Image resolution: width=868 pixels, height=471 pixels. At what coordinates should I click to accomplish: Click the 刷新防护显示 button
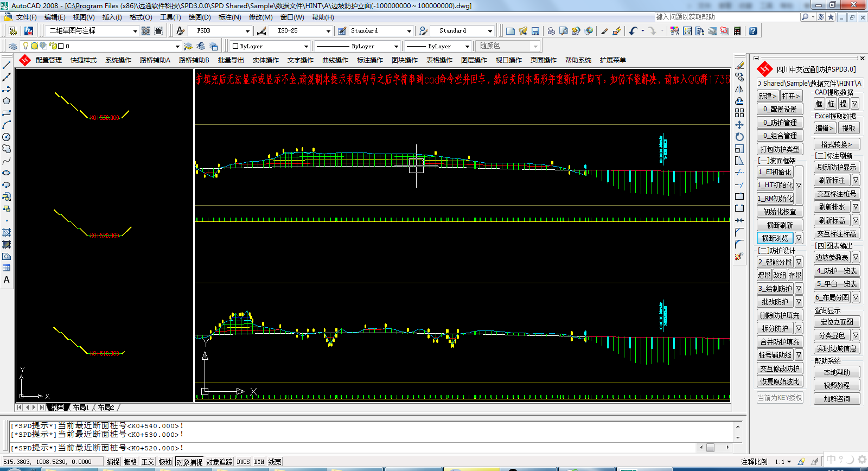click(837, 167)
